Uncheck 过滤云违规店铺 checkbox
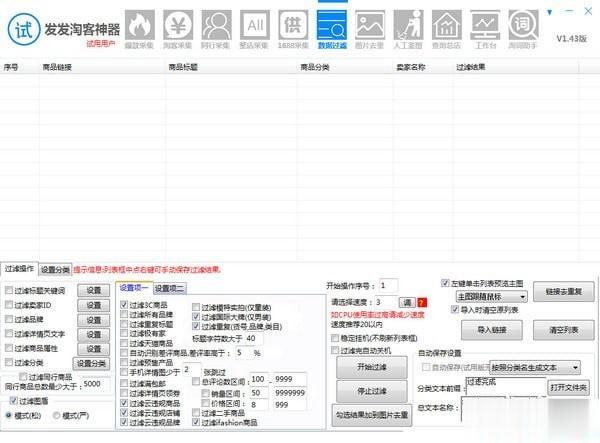Image resolution: width=600 pixels, height=443 pixels. click(x=124, y=413)
